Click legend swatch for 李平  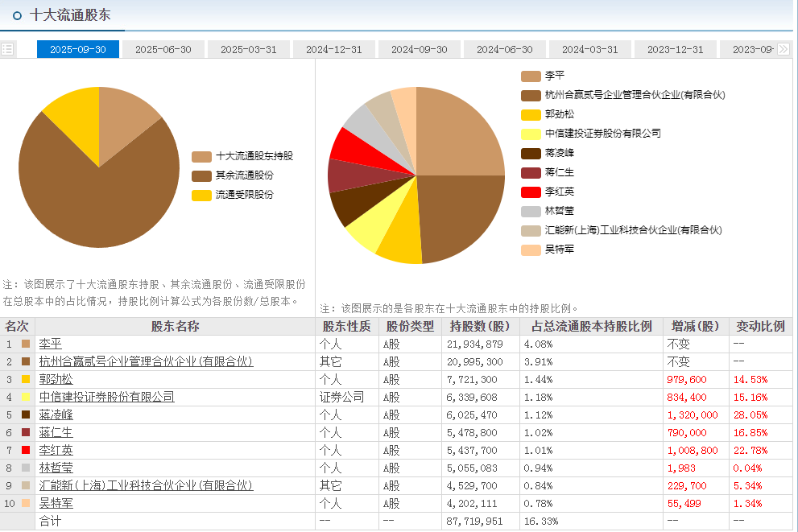pyautogui.click(x=531, y=76)
